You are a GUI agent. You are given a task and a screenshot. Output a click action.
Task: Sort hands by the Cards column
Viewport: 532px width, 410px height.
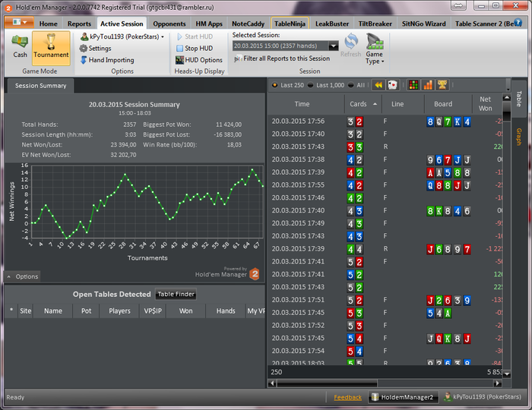[x=363, y=104]
